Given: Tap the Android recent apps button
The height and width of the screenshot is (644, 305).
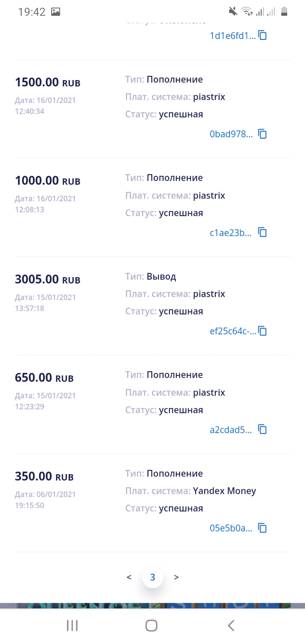Looking at the screenshot, I should (x=72, y=625).
